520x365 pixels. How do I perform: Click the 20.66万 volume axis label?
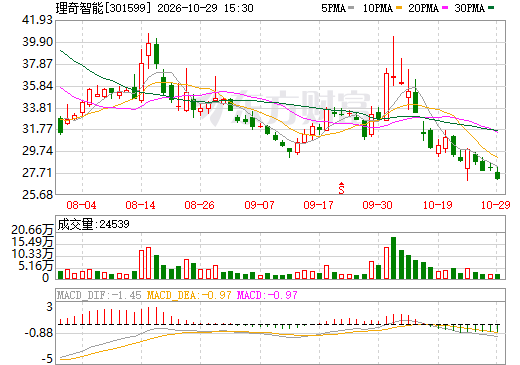[x=32, y=230]
